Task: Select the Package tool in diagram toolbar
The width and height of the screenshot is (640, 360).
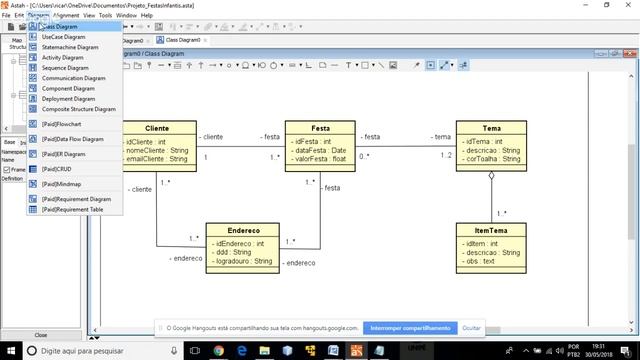Action: click(127, 65)
